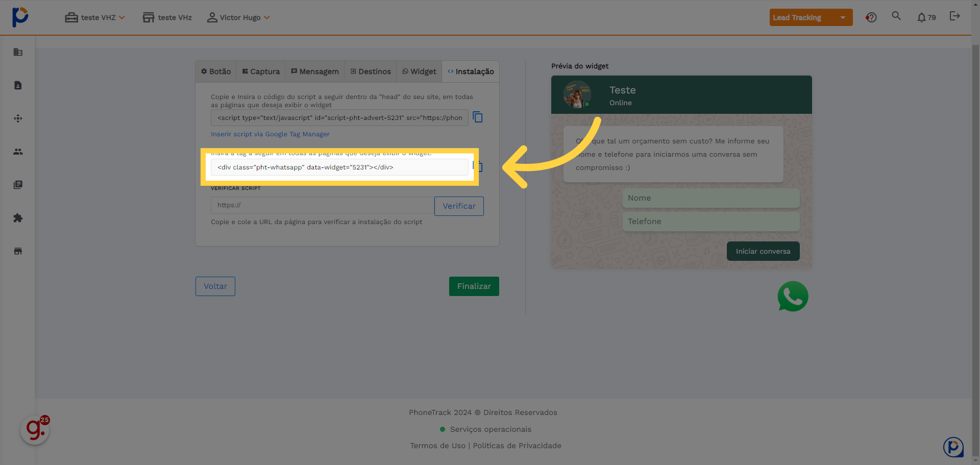Click the page vertical scrollbar

click(x=975, y=250)
